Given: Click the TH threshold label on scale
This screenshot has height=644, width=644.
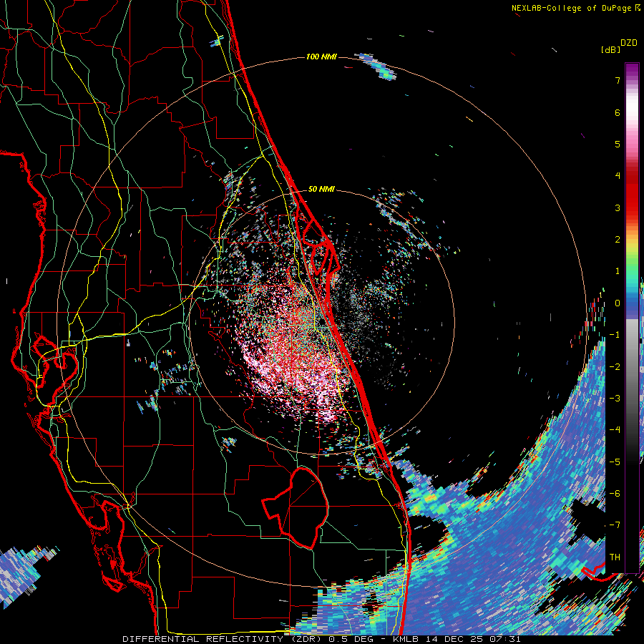Looking at the screenshot, I should (x=615, y=557).
